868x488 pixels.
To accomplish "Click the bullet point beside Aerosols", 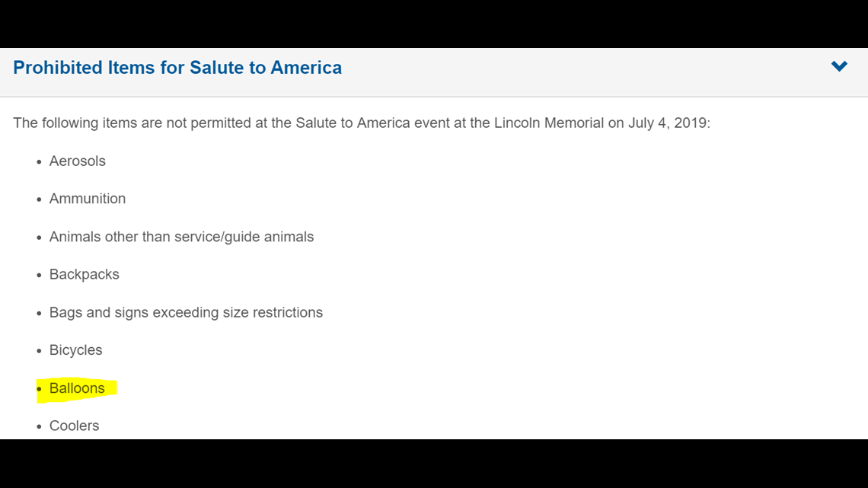I will (x=39, y=162).
